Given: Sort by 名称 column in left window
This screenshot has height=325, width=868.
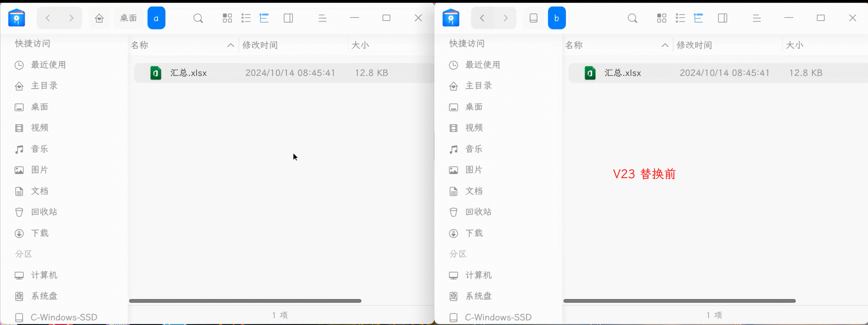Looking at the screenshot, I should pos(183,45).
